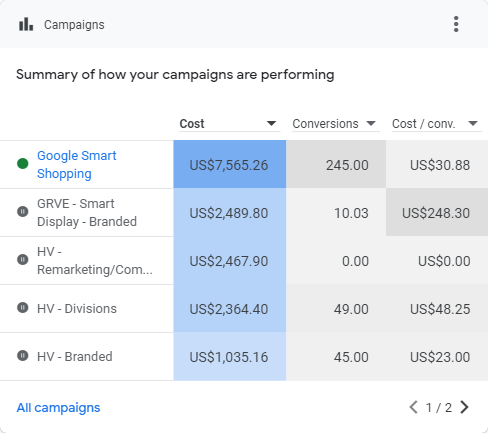Screen dimensions: 488x433
Task: Click the US$7,565.26 cost cell
Action: coord(230,165)
